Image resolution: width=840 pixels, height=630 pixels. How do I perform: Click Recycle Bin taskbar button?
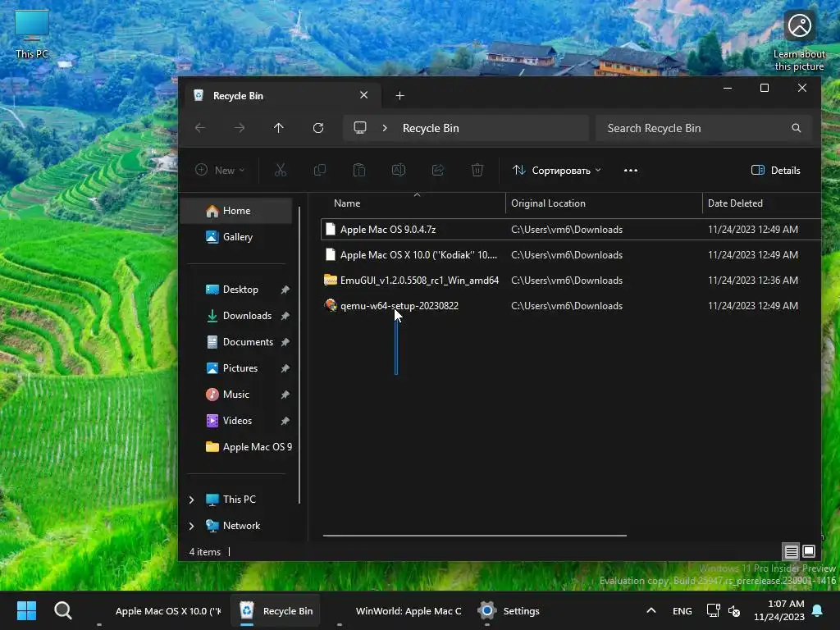point(276,610)
